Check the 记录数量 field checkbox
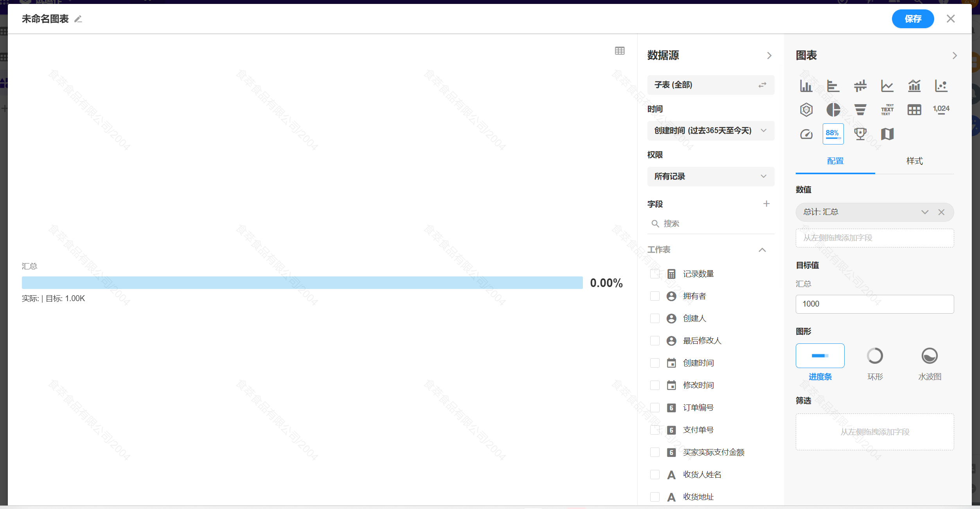This screenshot has width=980, height=509. [655, 274]
